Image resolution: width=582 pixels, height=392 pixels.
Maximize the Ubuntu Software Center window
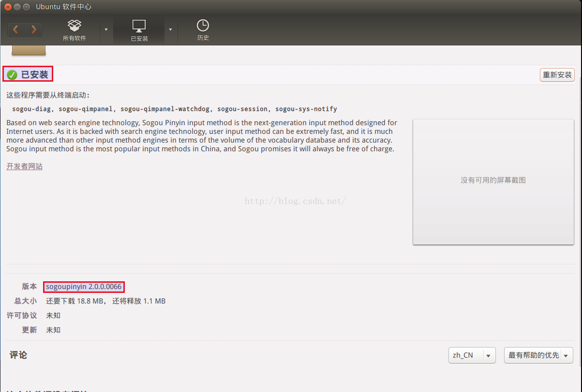[x=26, y=7]
